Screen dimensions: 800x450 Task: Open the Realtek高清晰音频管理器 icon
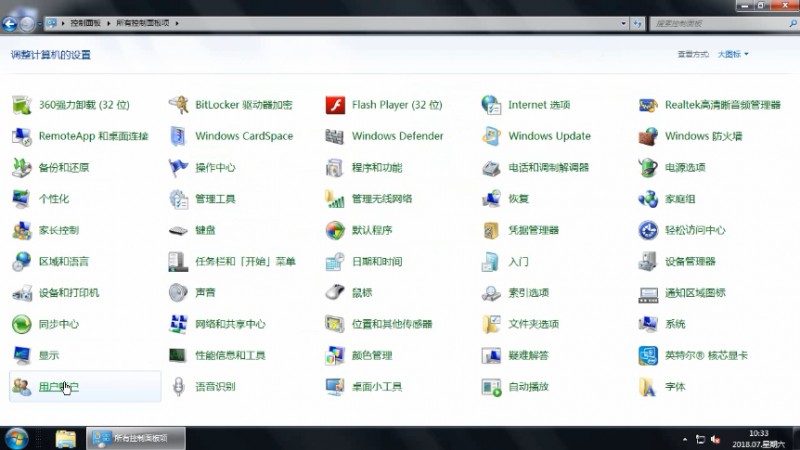[x=648, y=105]
